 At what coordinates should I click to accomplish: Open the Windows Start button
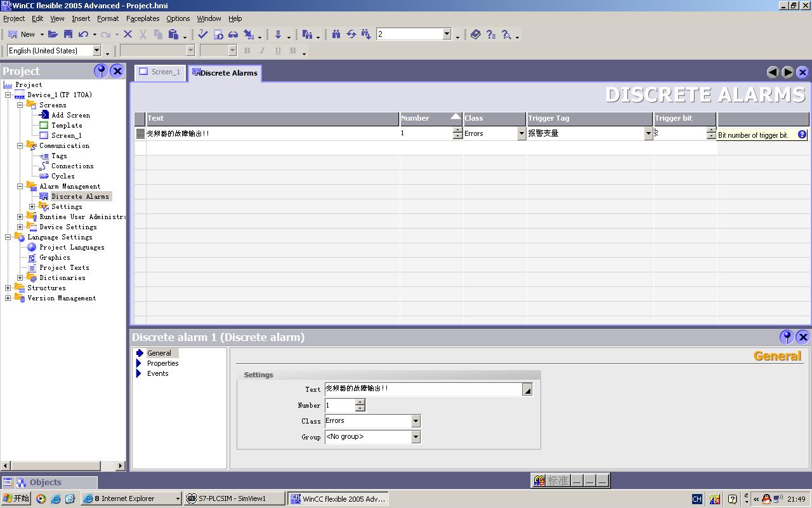16,499
